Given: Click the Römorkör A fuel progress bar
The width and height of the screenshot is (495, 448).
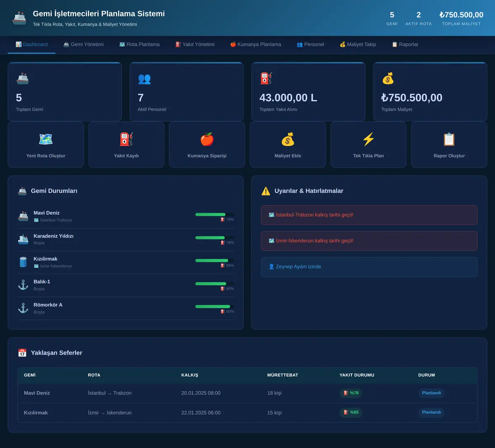Looking at the screenshot, I should (214, 307).
